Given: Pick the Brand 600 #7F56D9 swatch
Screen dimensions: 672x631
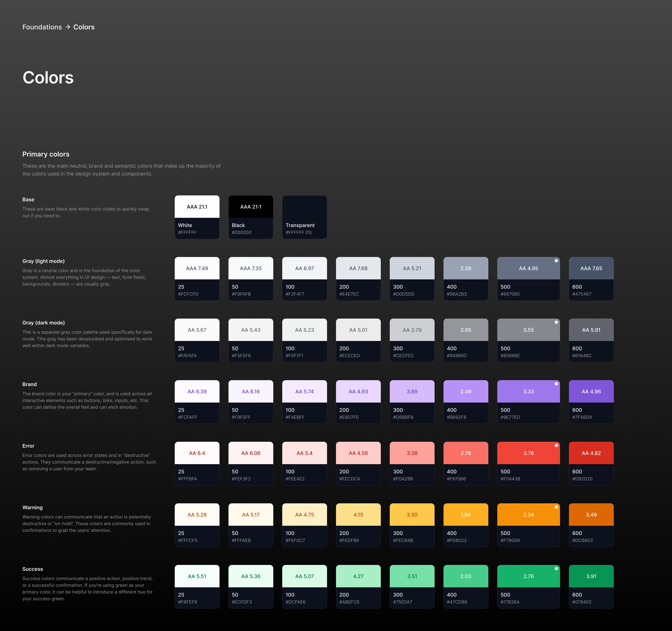Looking at the screenshot, I should pyautogui.click(x=591, y=402).
